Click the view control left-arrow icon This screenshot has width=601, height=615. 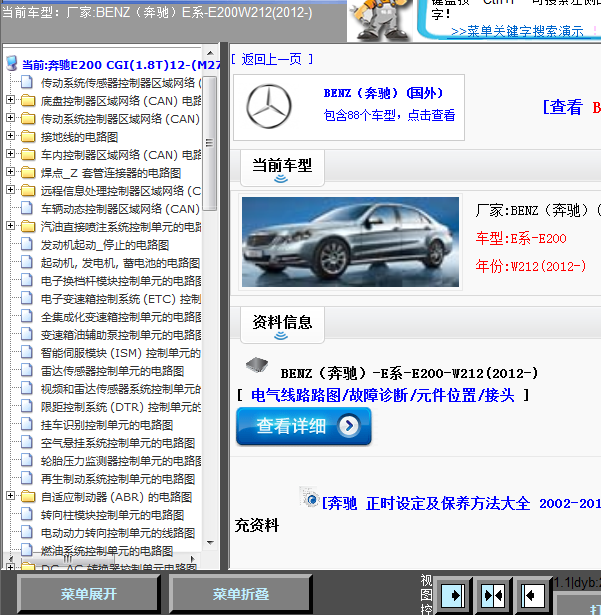[533, 596]
